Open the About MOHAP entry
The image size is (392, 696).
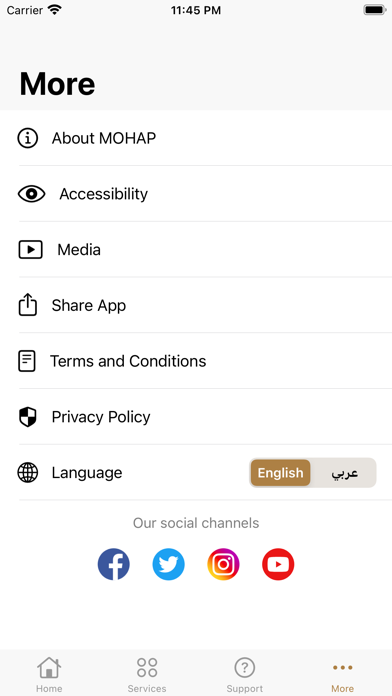coord(196,138)
